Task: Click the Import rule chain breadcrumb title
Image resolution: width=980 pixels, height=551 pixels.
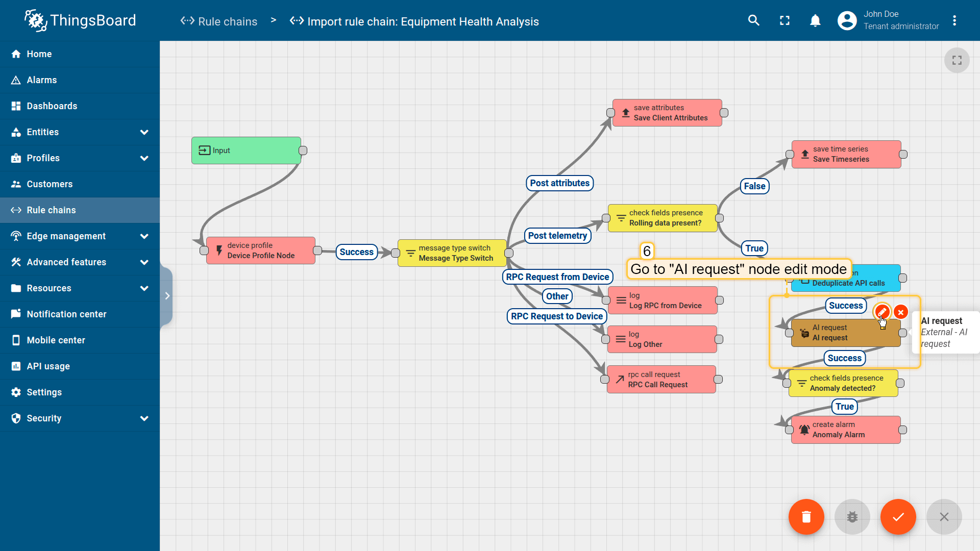Action: tap(414, 21)
